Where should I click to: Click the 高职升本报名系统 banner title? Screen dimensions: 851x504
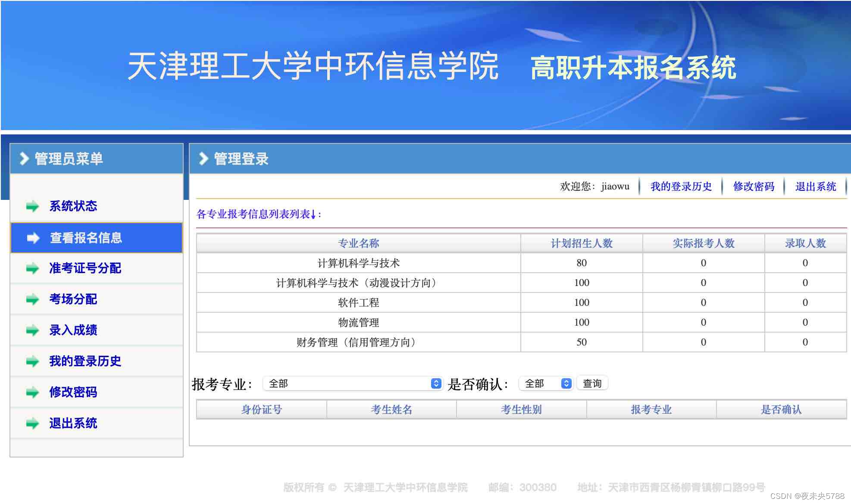tap(633, 68)
